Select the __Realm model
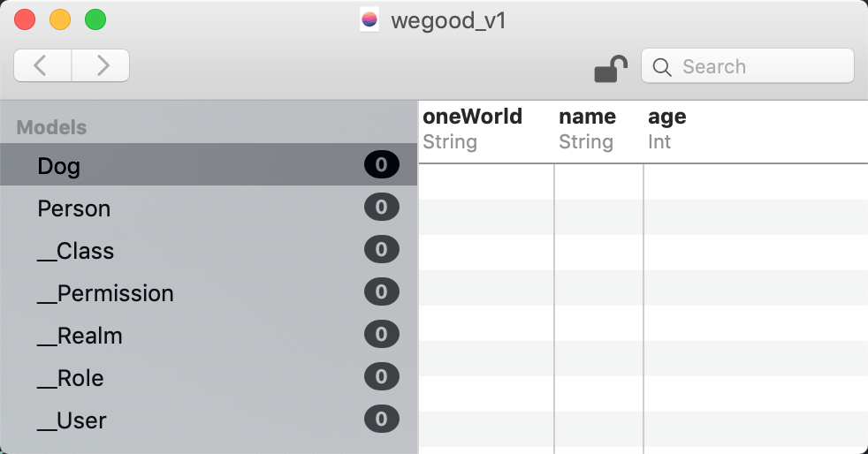This screenshot has height=454, width=868. pyautogui.click(x=80, y=336)
